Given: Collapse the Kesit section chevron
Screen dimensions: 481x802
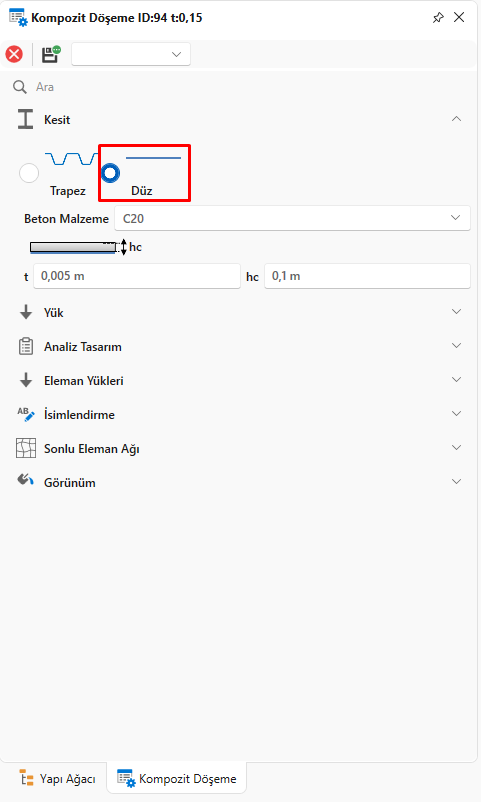Looking at the screenshot, I should click(456, 119).
